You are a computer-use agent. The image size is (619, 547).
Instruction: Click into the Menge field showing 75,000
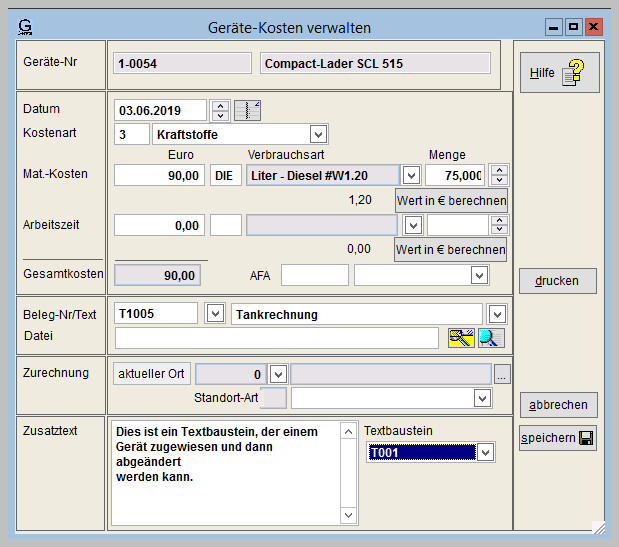tap(455, 175)
